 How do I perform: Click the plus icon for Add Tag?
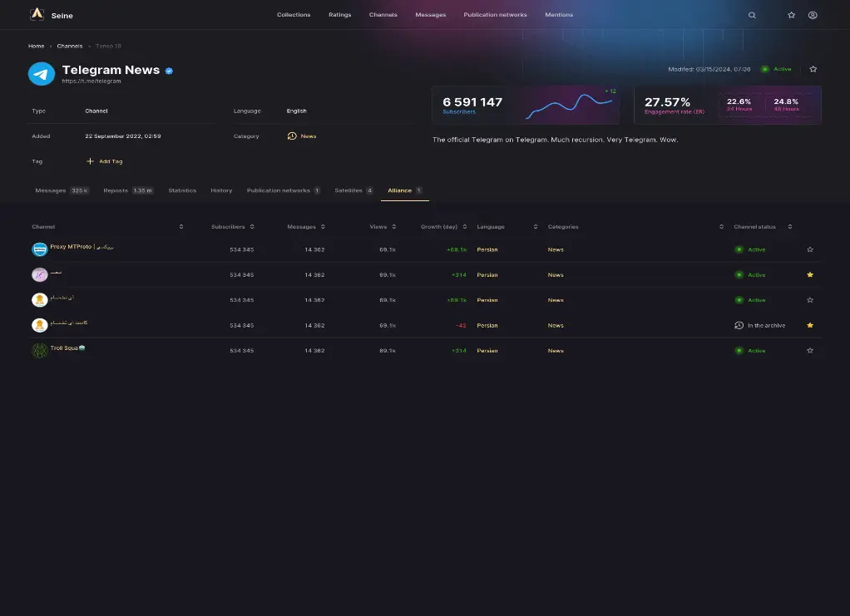[90, 161]
